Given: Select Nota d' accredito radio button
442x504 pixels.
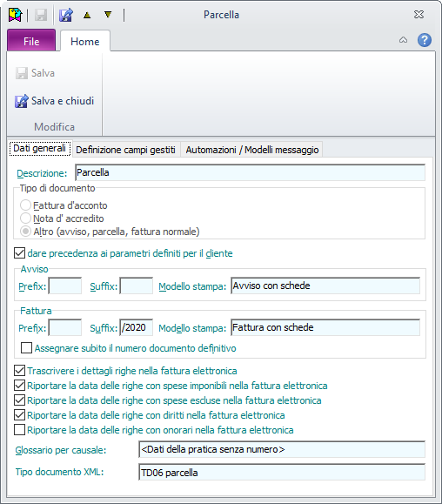Looking at the screenshot, I should tap(25, 218).
